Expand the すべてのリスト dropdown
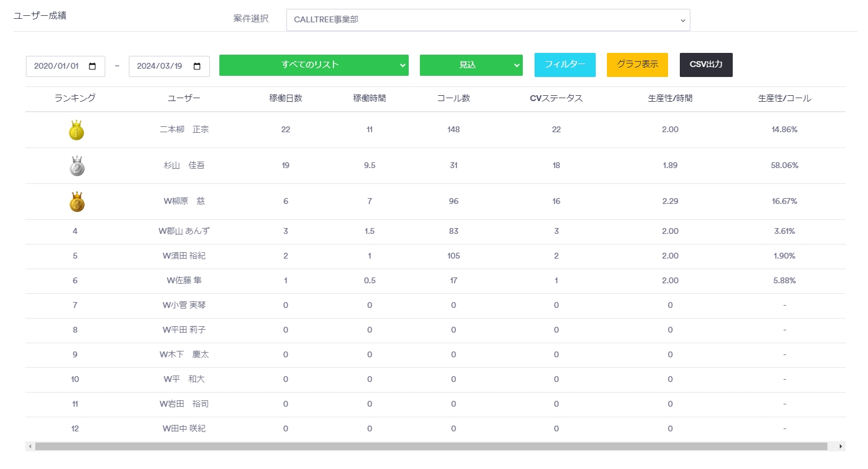This screenshot has width=868, height=469. point(314,65)
